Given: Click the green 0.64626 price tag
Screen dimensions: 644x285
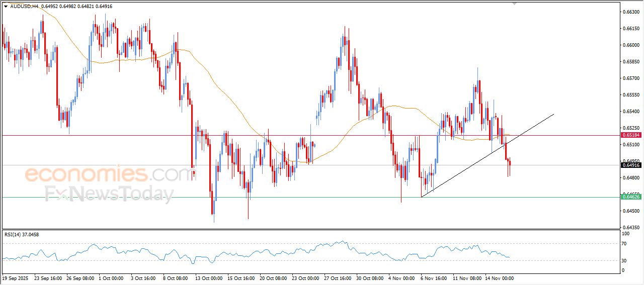Looking at the screenshot, I should pyautogui.click(x=631, y=197).
